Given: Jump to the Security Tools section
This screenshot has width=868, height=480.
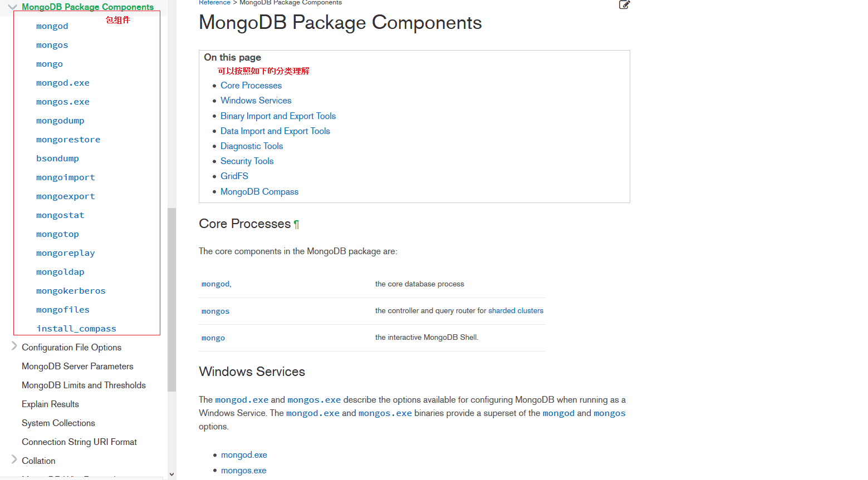Looking at the screenshot, I should coord(247,161).
